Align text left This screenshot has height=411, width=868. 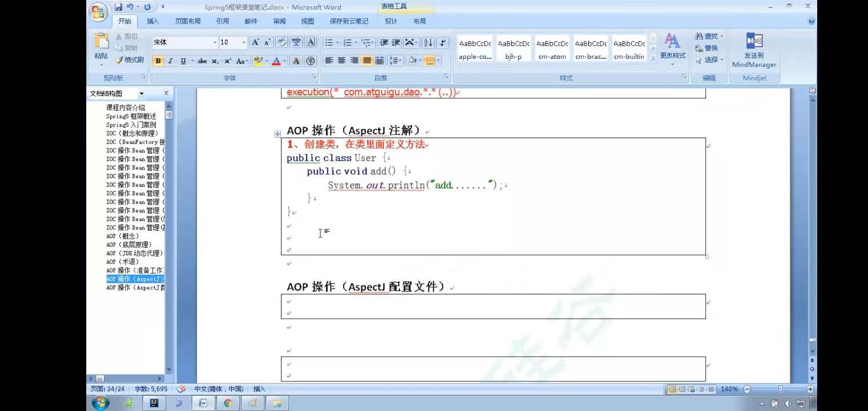[x=329, y=61]
